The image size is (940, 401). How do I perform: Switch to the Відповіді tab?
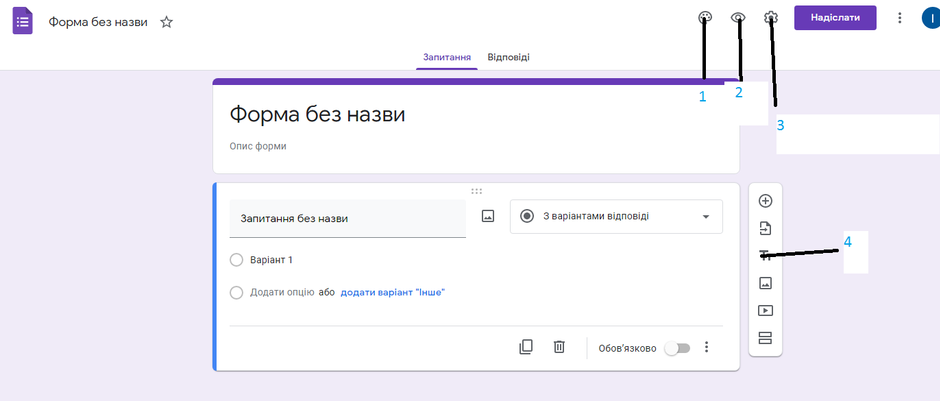point(508,58)
